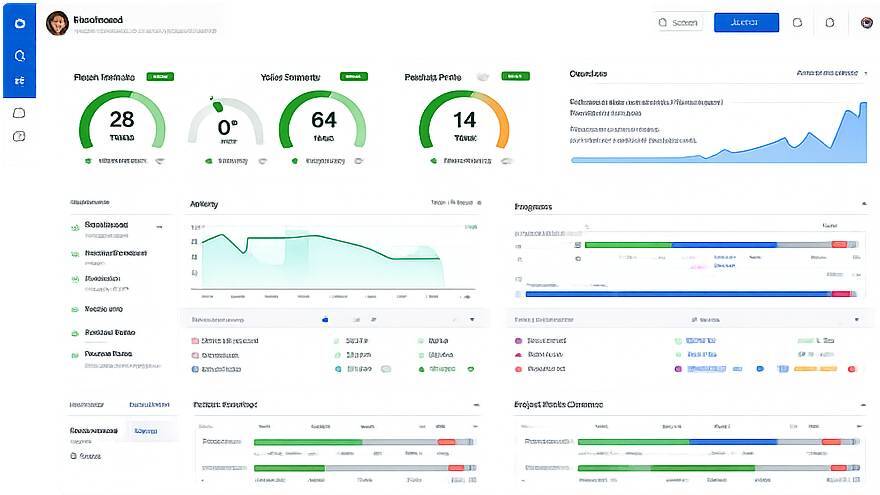Open the range filter at the activity chart's top right
This screenshot has width=880, height=495.
click(456, 203)
